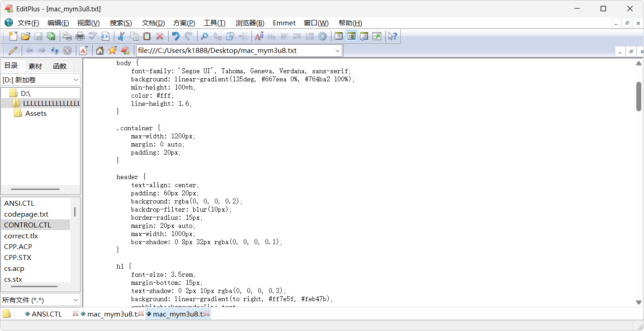Open Find with the magnifier icon
Screen dimensions: 644x331
(204, 37)
